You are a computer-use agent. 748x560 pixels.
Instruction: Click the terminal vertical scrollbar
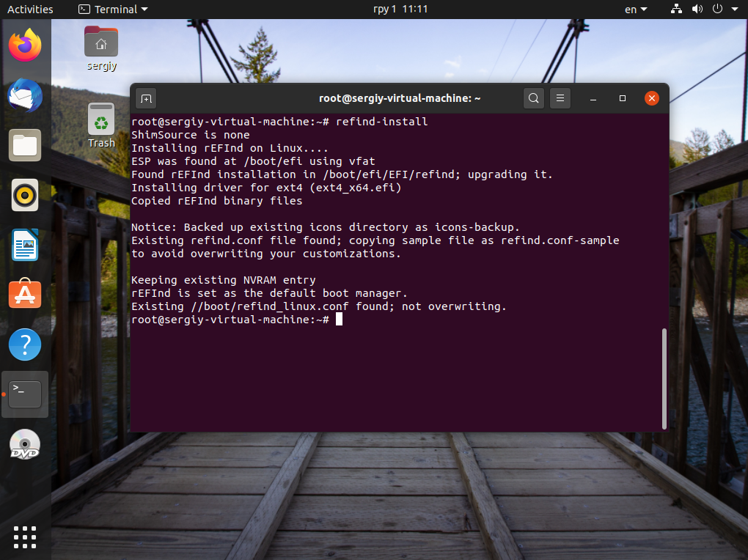tap(664, 379)
